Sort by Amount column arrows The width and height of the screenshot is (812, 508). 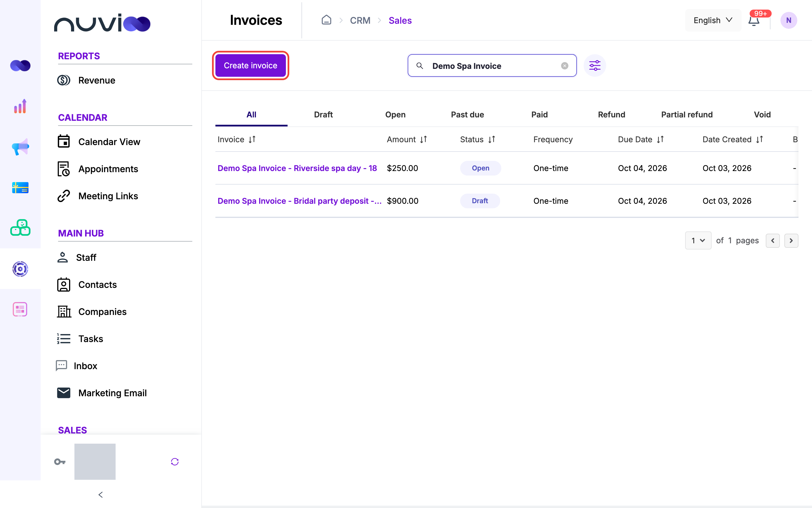423,139
